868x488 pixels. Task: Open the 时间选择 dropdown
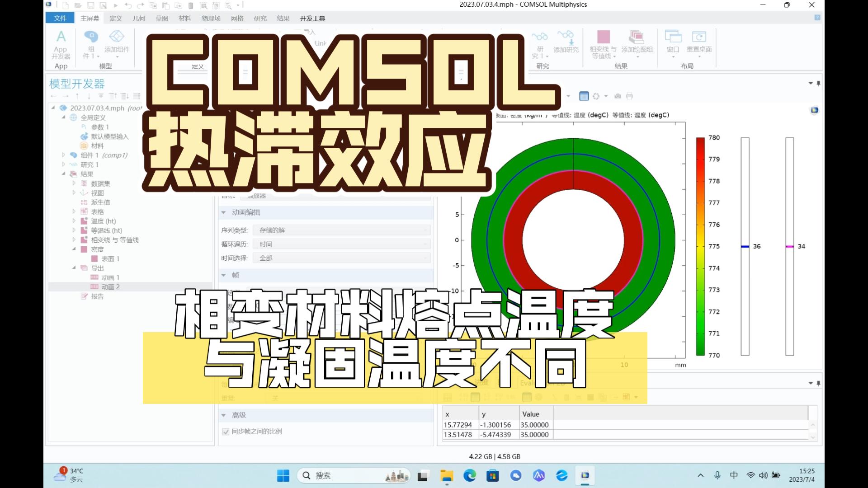[x=341, y=258]
